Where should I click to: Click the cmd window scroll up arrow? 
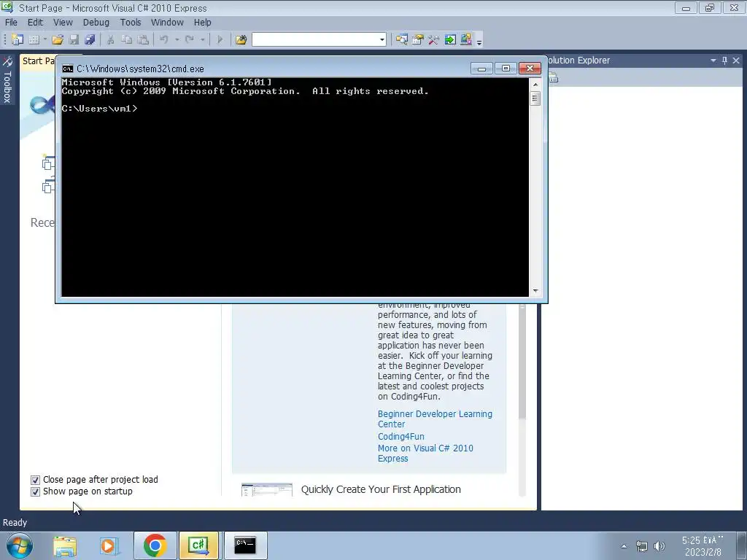[535, 85]
